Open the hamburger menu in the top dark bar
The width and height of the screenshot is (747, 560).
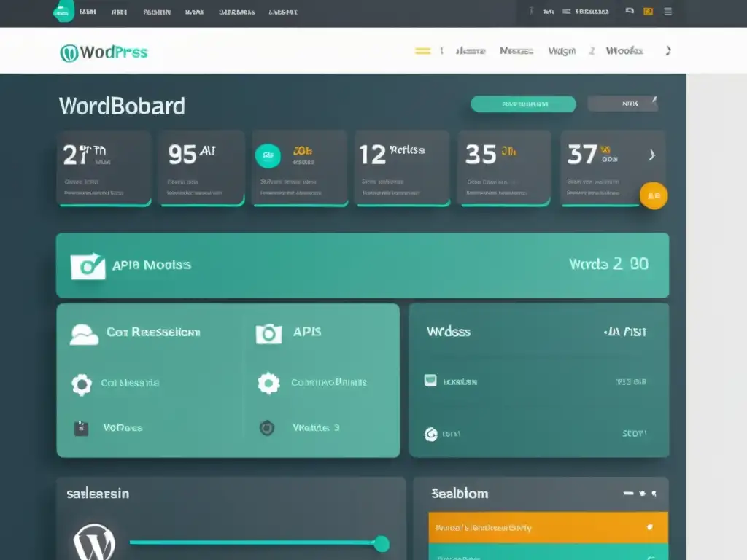(x=668, y=12)
